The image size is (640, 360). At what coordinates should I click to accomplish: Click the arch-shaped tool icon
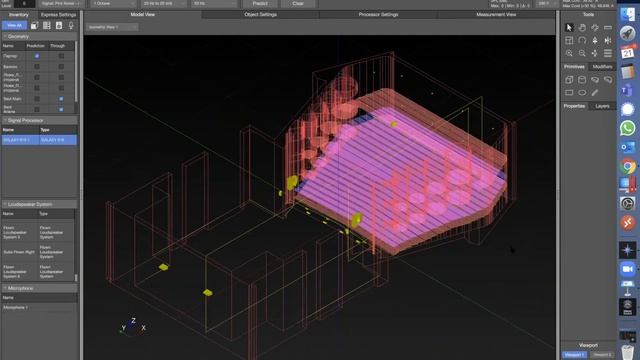click(582, 40)
